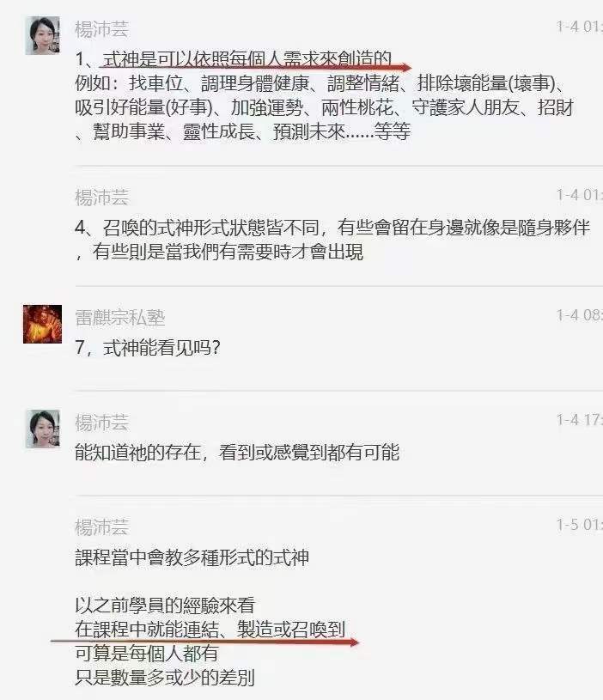
Task: Click 楊沛芸 name above 課程當中 message
Action: point(101,527)
